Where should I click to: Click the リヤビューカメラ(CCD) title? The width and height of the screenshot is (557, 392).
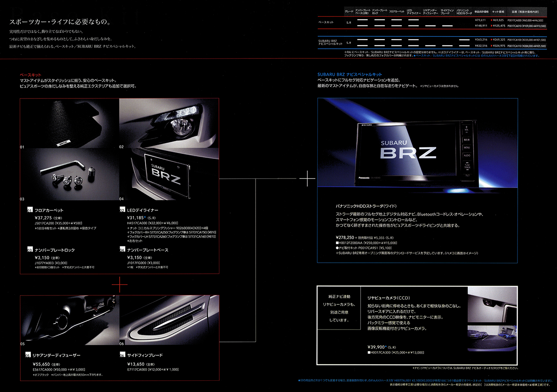(389, 298)
